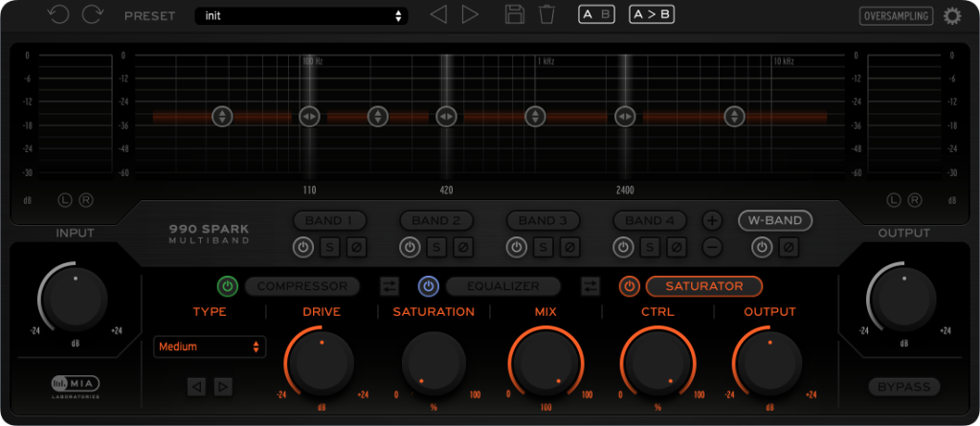Toggle the blue Equalizer power button
This screenshot has width=980, height=426.
pos(429,286)
